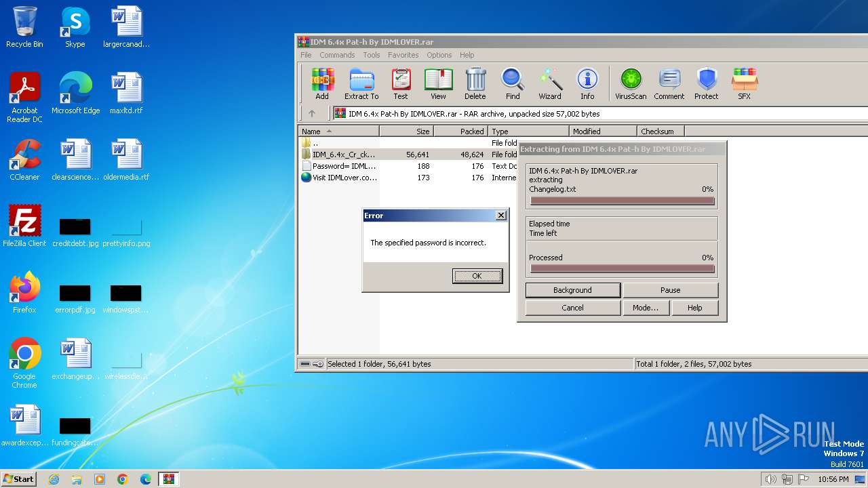
Task: Select the Microsoft Edge desktop shortcut
Action: [x=75, y=94]
